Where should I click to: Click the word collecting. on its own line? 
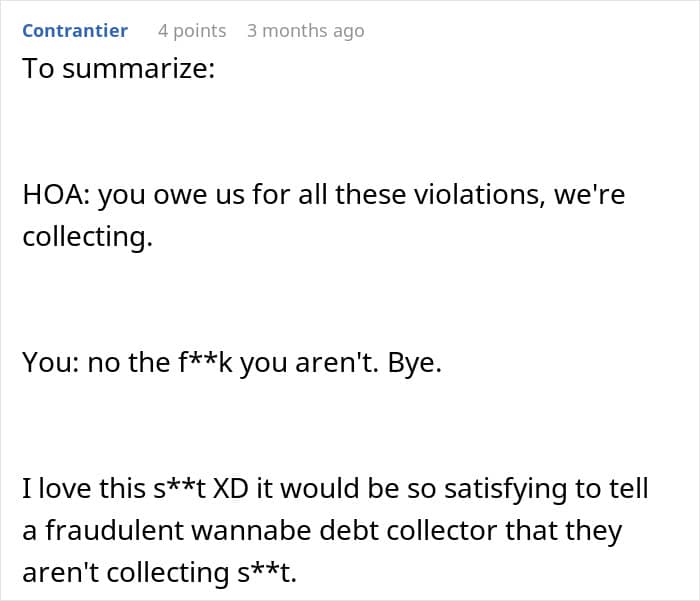88,237
